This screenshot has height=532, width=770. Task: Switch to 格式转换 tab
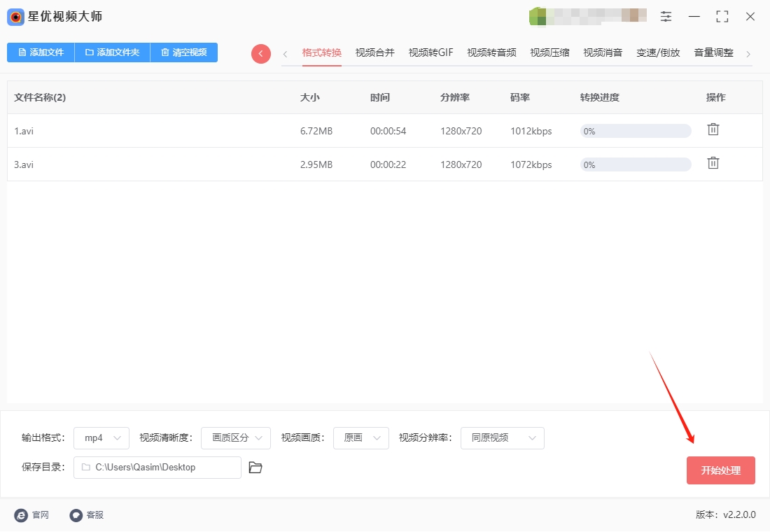coord(322,52)
